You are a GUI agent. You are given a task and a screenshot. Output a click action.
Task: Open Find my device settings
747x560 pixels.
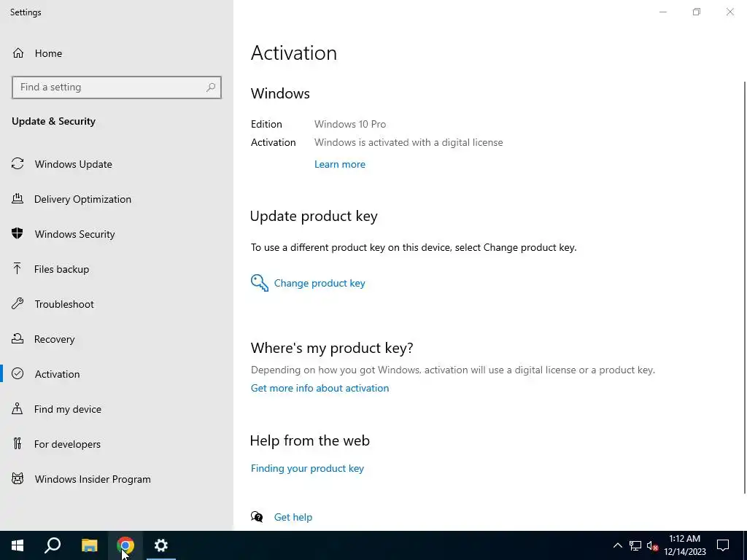pos(68,409)
